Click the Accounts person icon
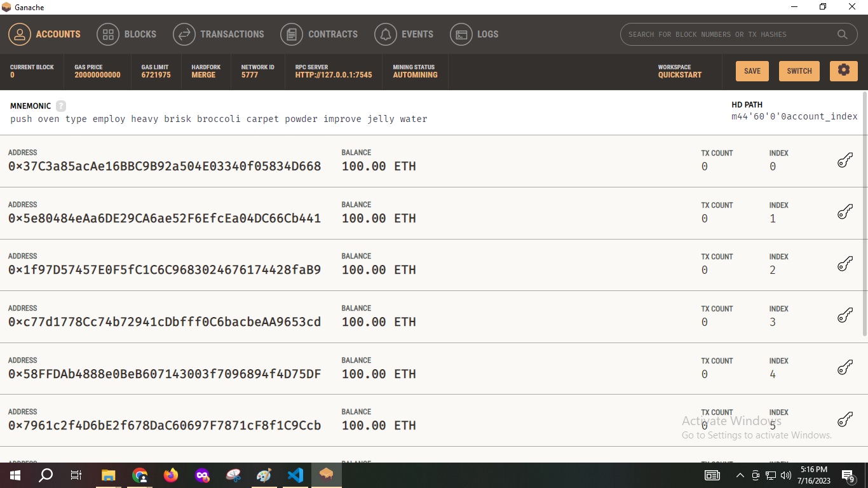 19,34
